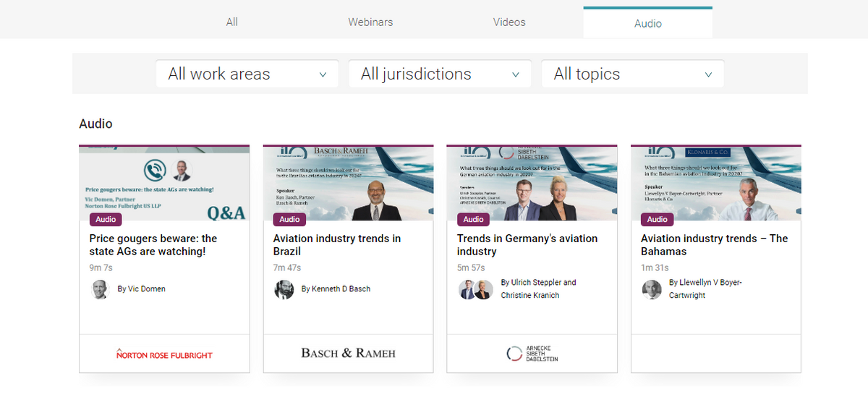This screenshot has width=868, height=394.
Task: Click Ulrich Steppler and Christine Kranich avatars
Action: click(x=476, y=289)
